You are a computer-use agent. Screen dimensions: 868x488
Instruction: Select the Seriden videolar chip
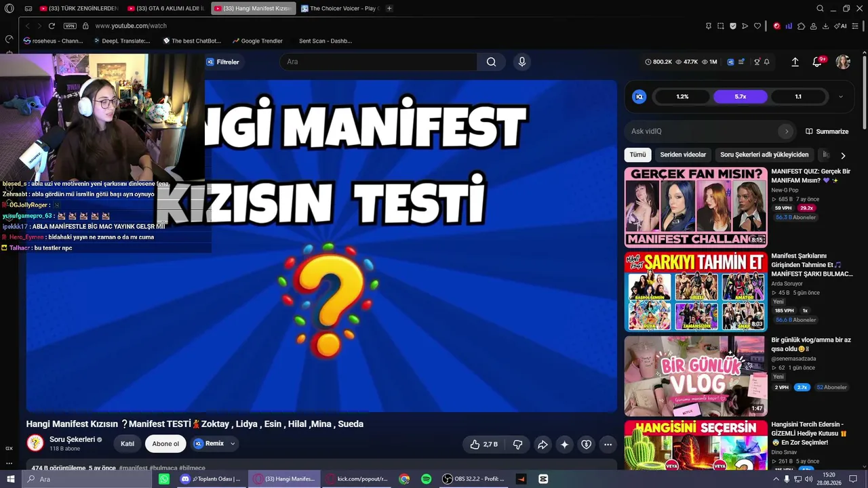(x=683, y=155)
